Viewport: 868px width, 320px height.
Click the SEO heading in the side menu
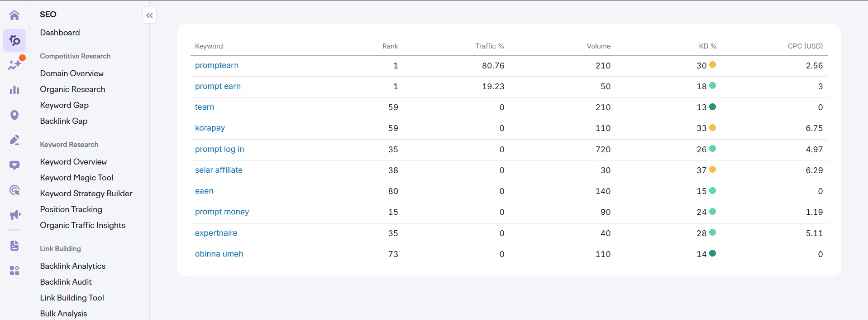pos(48,15)
